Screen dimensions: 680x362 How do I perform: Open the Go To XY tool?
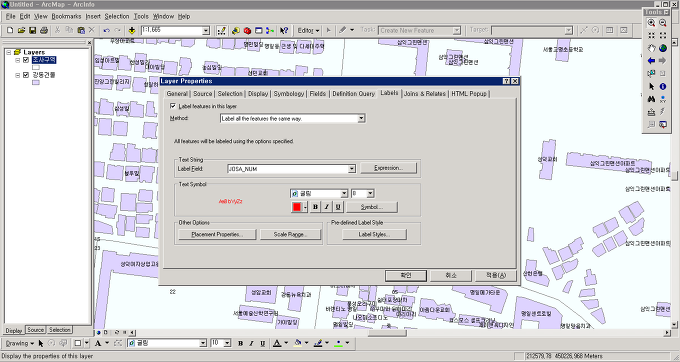(x=663, y=99)
